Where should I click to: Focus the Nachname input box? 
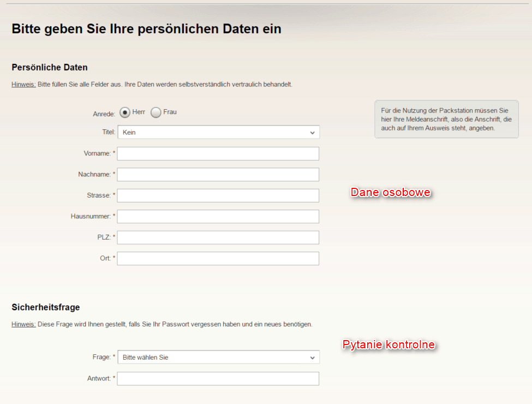218,175
